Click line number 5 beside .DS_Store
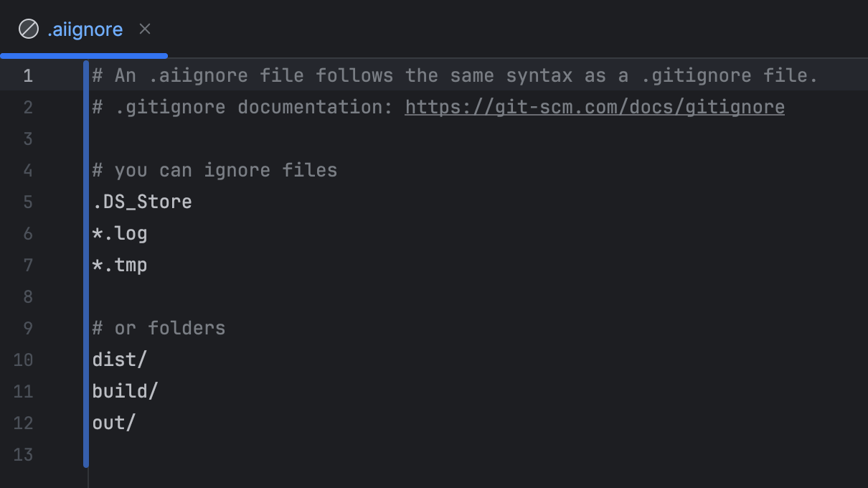The height and width of the screenshot is (488, 868). pyautogui.click(x=28, y=202)
